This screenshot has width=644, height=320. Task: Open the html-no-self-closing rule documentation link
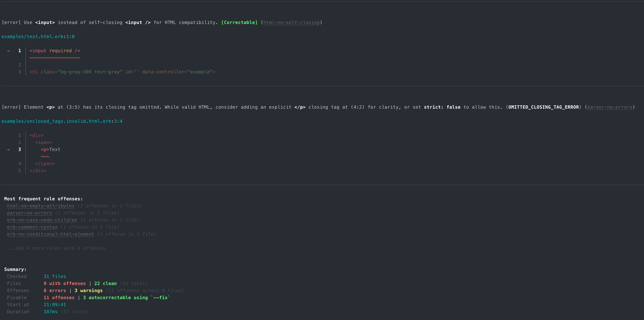[x=291, y=23]
